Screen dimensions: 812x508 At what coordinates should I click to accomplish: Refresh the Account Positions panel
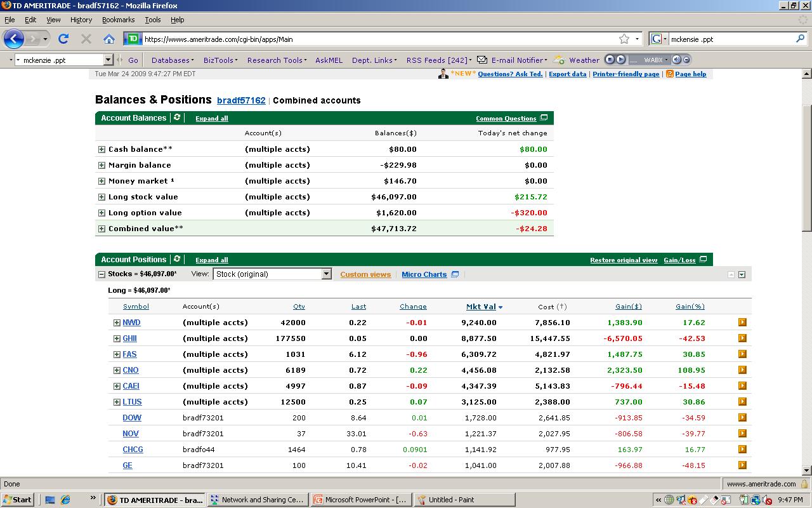point(177,259)
